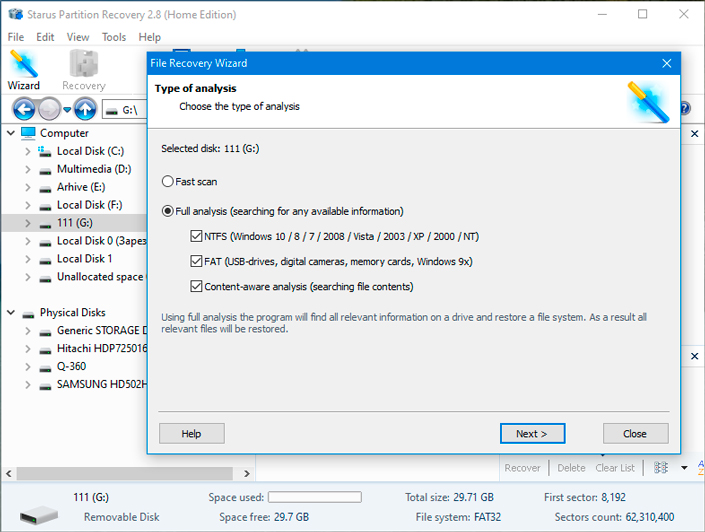The image size is (705, 532).
Task: Go up one level with up arrow
Action: [x=85, y=109]
